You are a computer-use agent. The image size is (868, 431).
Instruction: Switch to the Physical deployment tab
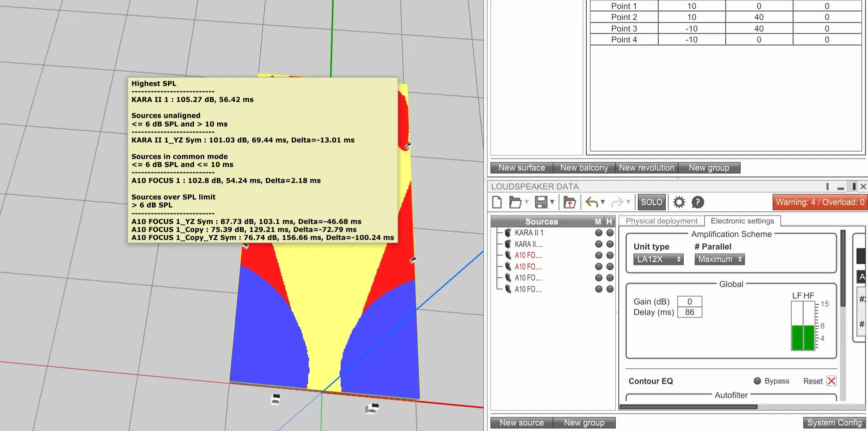(x=661, y=221)
